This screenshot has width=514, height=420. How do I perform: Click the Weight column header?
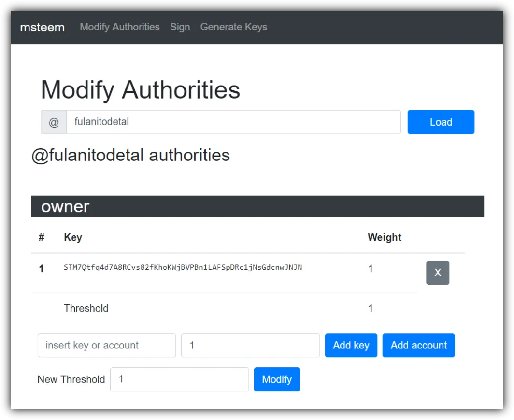[385, 237]
